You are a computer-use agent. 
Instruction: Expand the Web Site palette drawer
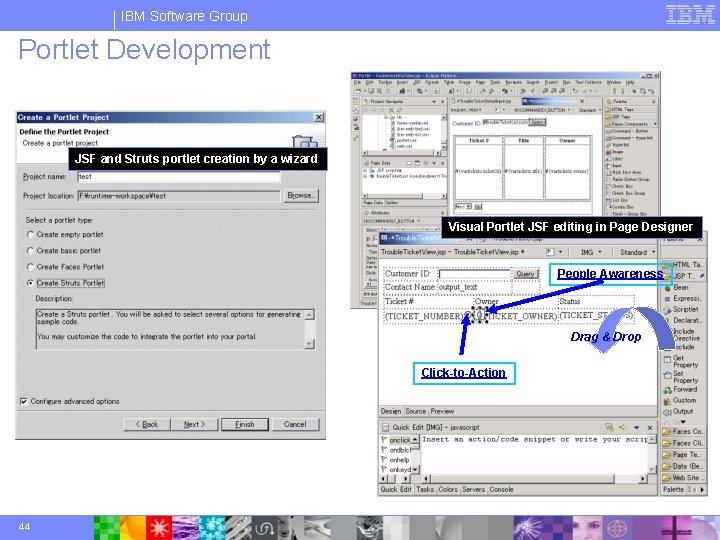coord(683,478)
